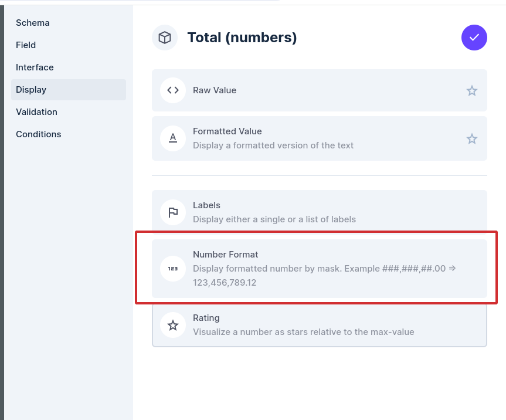Viewport: 506px width, 420px height.
Task: Click 'Display a formatted version of the text'
Action: click(x=273, y=145)
